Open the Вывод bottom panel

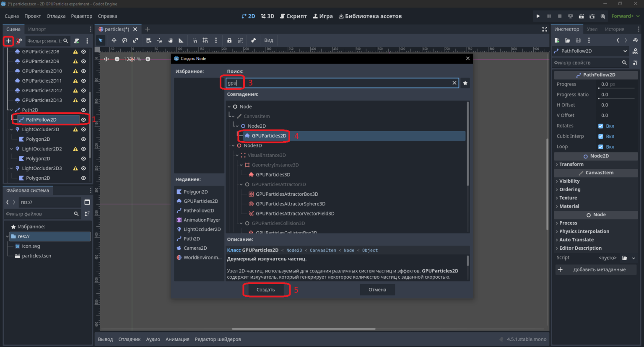[105, 339]
